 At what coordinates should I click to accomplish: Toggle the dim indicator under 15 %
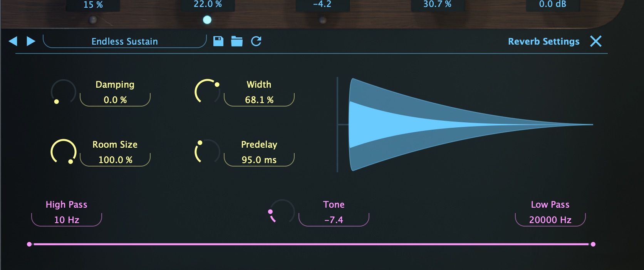(93, 20)
